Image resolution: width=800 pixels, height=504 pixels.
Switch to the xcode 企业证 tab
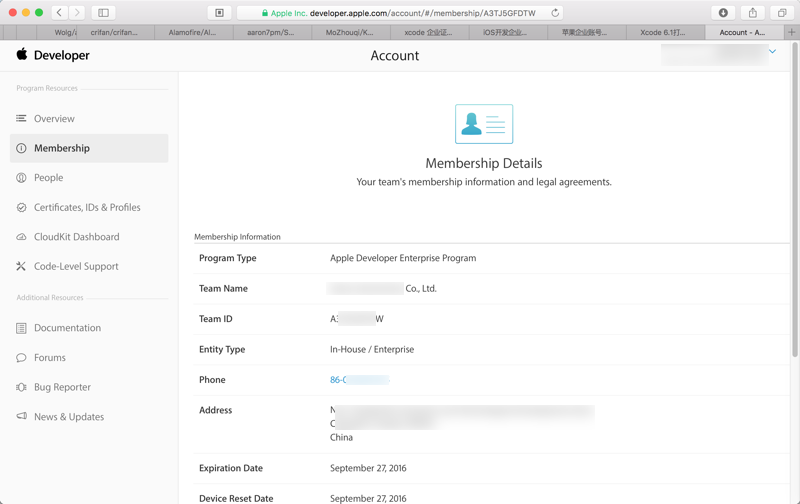pos(429,32)
